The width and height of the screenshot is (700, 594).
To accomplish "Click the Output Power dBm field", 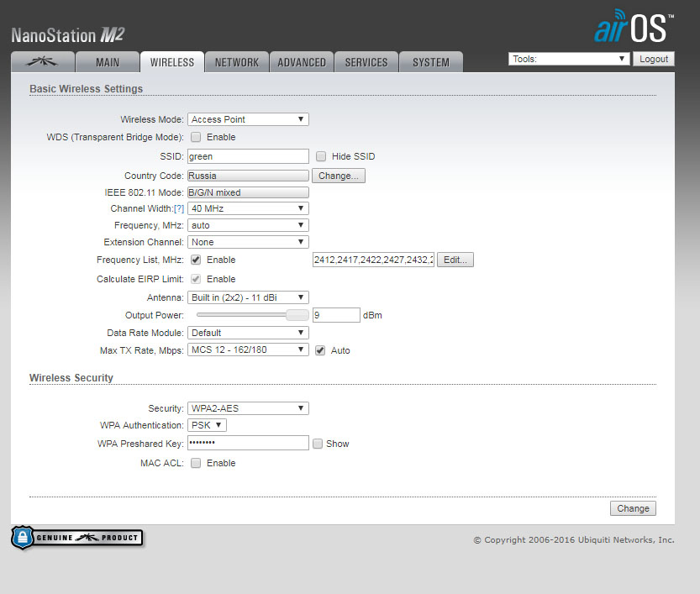I will (336, 315).
